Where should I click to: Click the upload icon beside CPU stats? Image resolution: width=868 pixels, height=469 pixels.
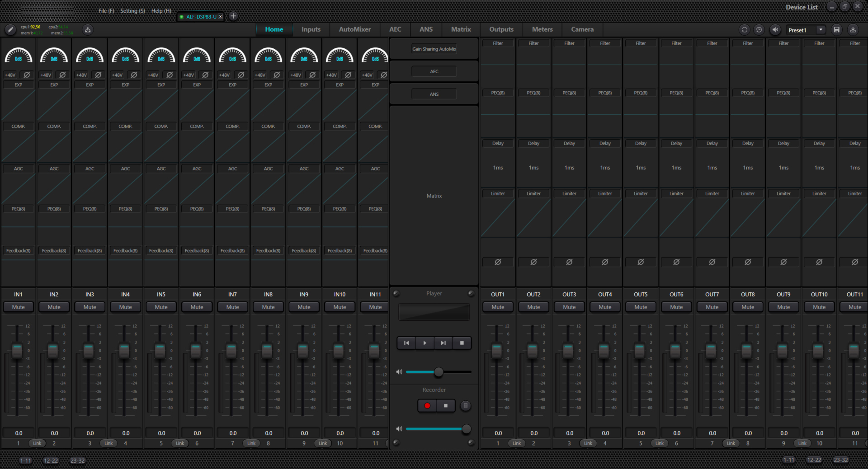[x=88, y=30]
